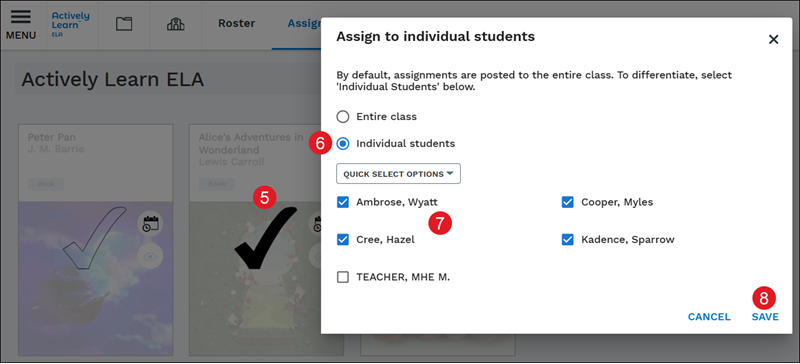Open the folder icon in top bar
The height and width of the screenshot is (364, 800).
[x=124, y=24]
